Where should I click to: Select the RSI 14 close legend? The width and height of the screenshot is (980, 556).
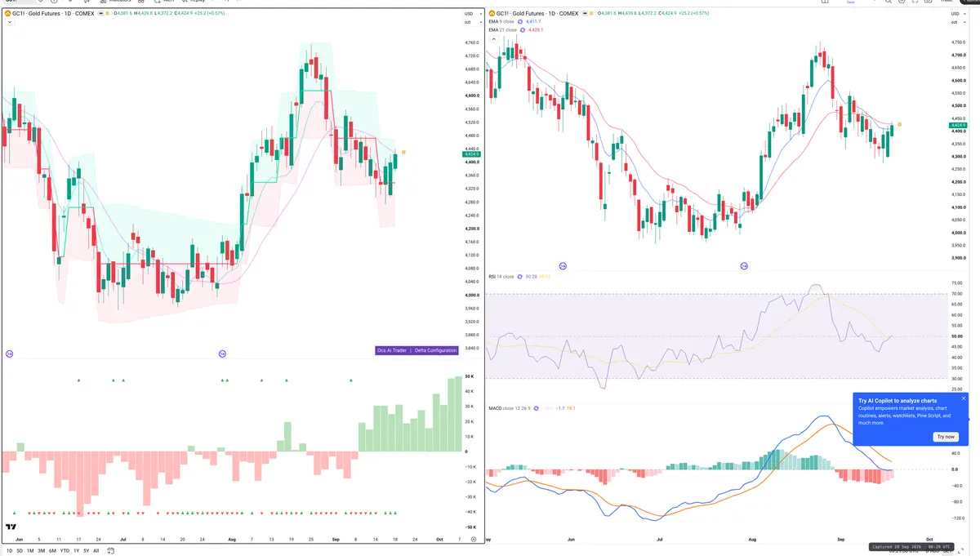click(x=501, y=277)
